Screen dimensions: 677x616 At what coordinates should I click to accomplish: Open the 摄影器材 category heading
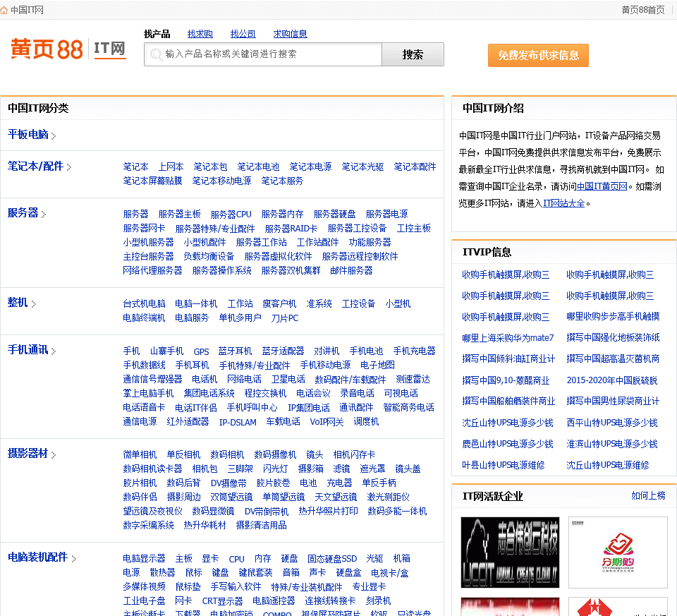pyautogui.click(x=28, y=454)
